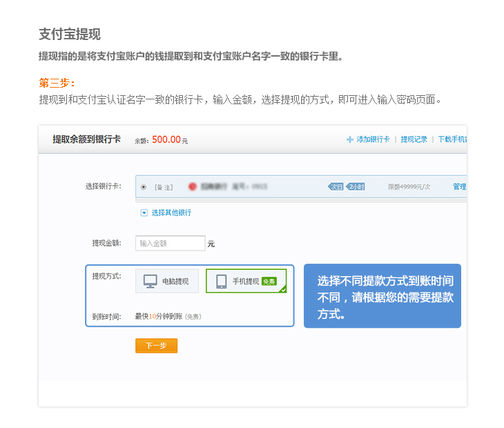Open the 管理 link for the bank card
This screenshot has height=428, width=504.
(x=460, y=186)
